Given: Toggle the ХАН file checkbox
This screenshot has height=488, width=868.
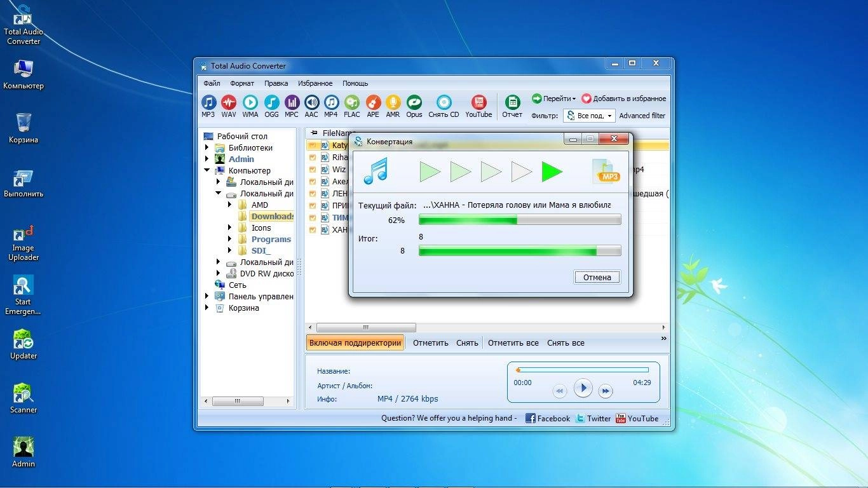Looking at the screenshot, I should click(x=313, y=230).
